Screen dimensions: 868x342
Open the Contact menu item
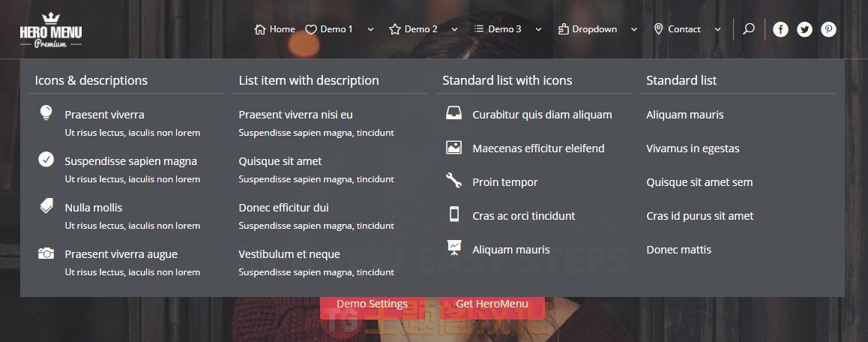pos(684,28)
